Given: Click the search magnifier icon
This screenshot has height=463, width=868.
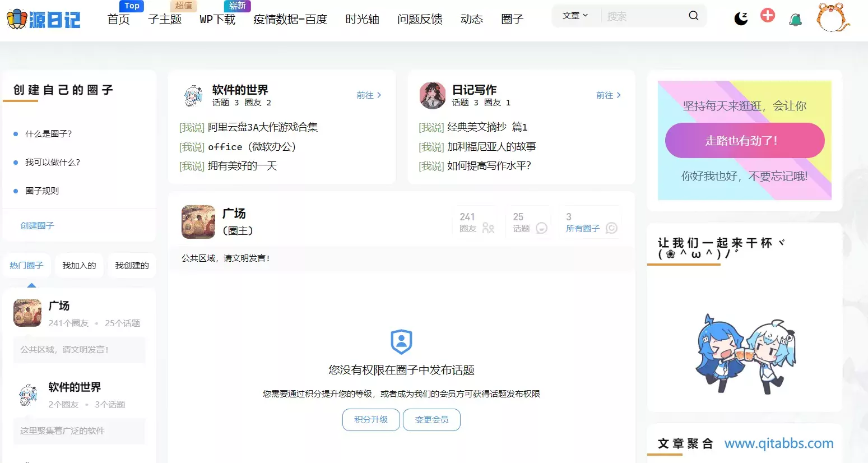Looking at the screenshot, I should click(693, 16).
